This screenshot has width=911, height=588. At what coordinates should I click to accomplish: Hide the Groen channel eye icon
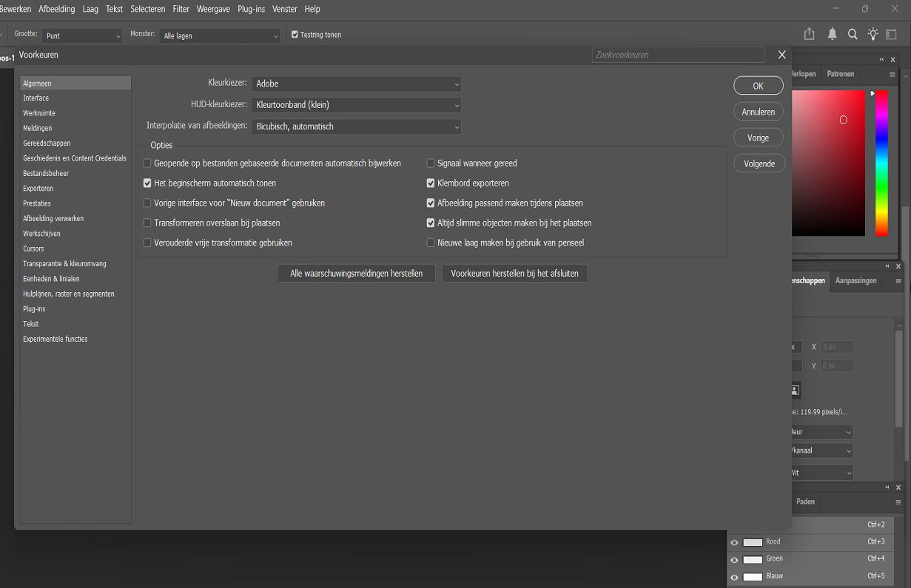pos(734,560)
